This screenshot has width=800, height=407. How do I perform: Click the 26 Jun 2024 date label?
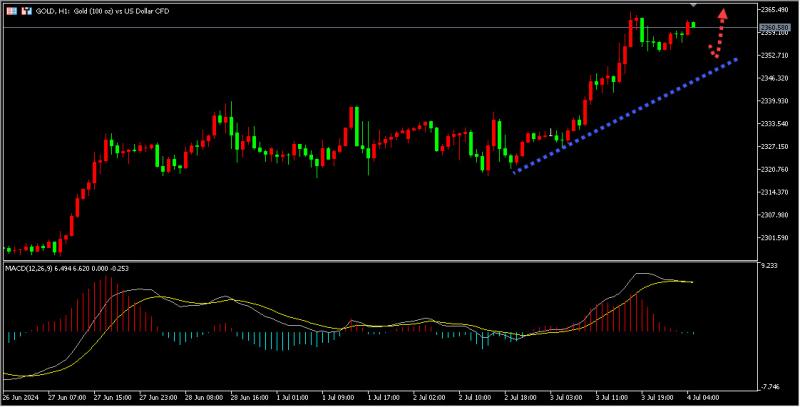pyautogui.click(x=20, y=397)
